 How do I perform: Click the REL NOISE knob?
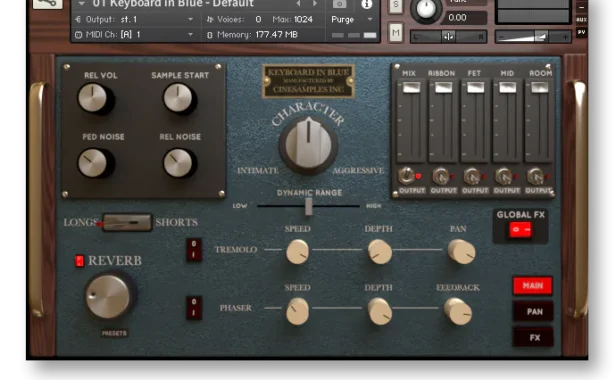click(178, 162)
